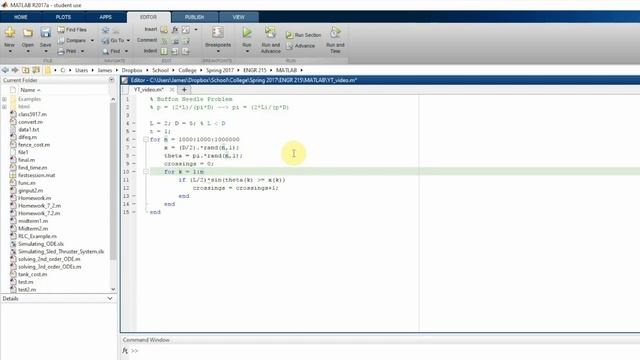Select fence_cost.m in the file list
The height and width of the screenshot is (360, 640).
click(x=34, y=144)
